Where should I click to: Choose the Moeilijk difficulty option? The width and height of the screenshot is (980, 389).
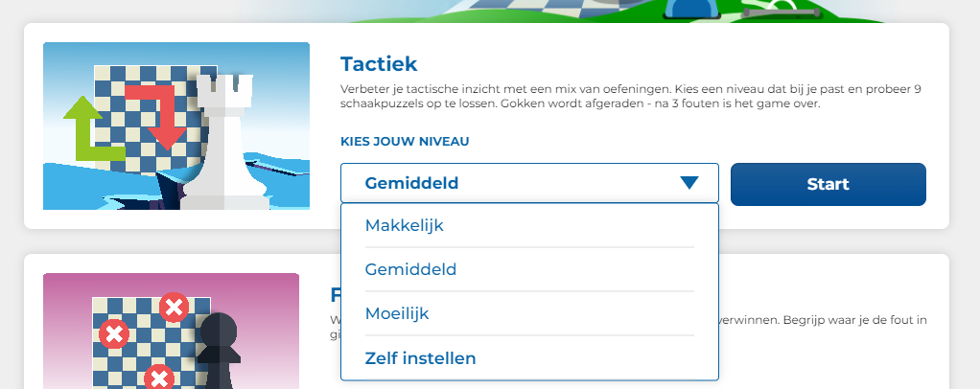coord(397,313)
